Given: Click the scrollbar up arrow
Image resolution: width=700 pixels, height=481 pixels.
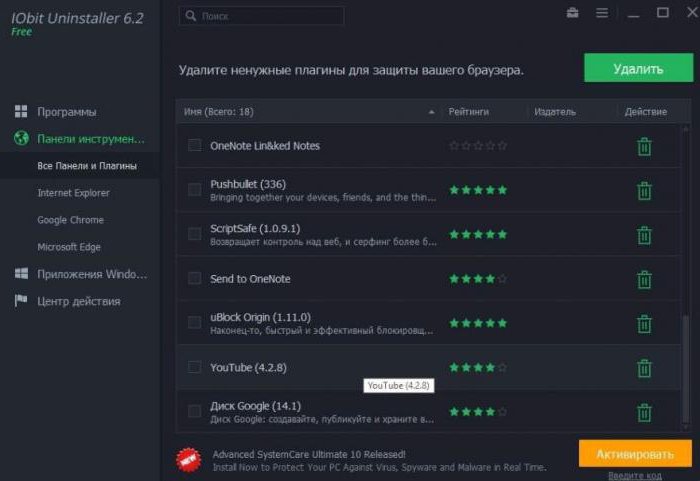Looking at the screenshot, I should coord(686,129).
